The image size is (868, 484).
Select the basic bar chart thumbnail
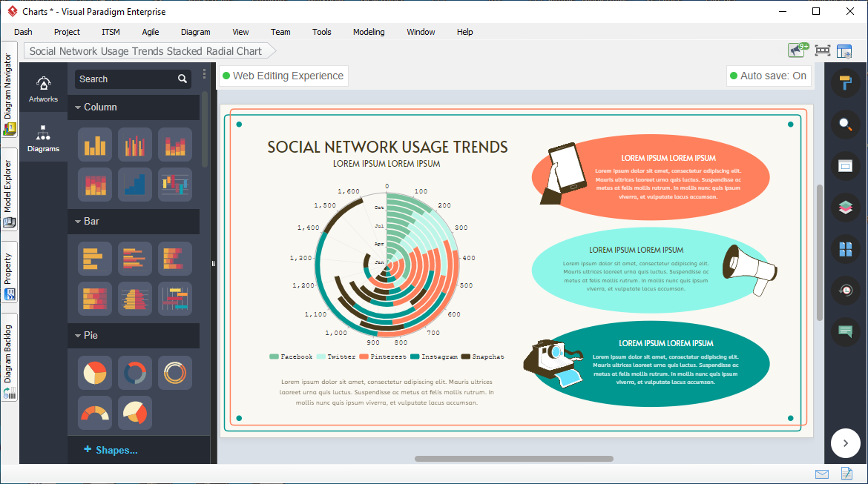pos(95,259)
